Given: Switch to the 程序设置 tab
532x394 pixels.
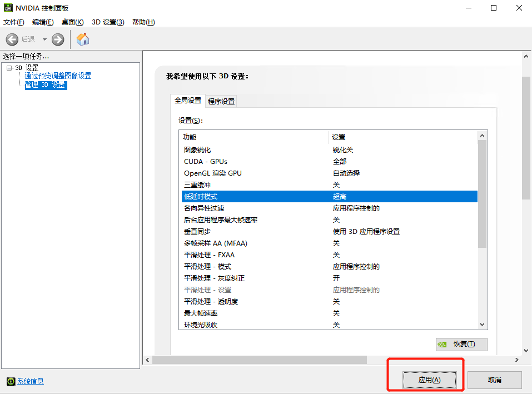Looking at the screenshot, I should (221, 101).
